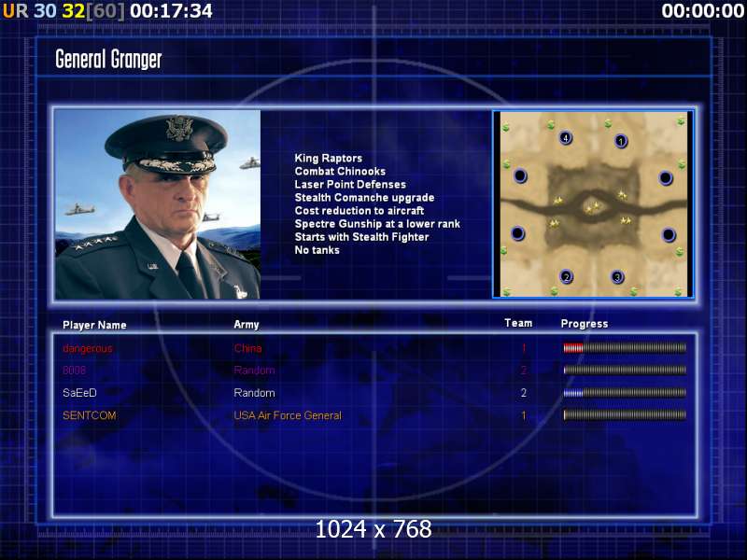Select start position 2 on the minimap
Image resolution: width=747 pixels, height=560 pixels.
point(567,276)
